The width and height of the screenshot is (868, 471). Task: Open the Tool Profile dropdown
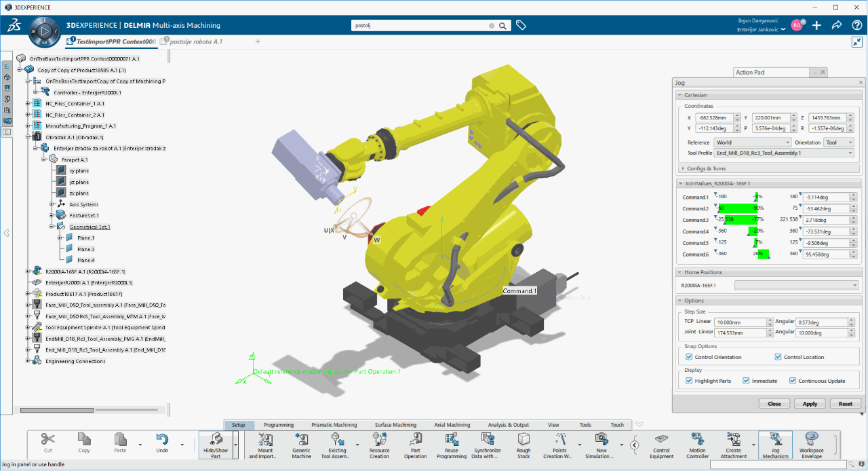click(x=784, y=153)
